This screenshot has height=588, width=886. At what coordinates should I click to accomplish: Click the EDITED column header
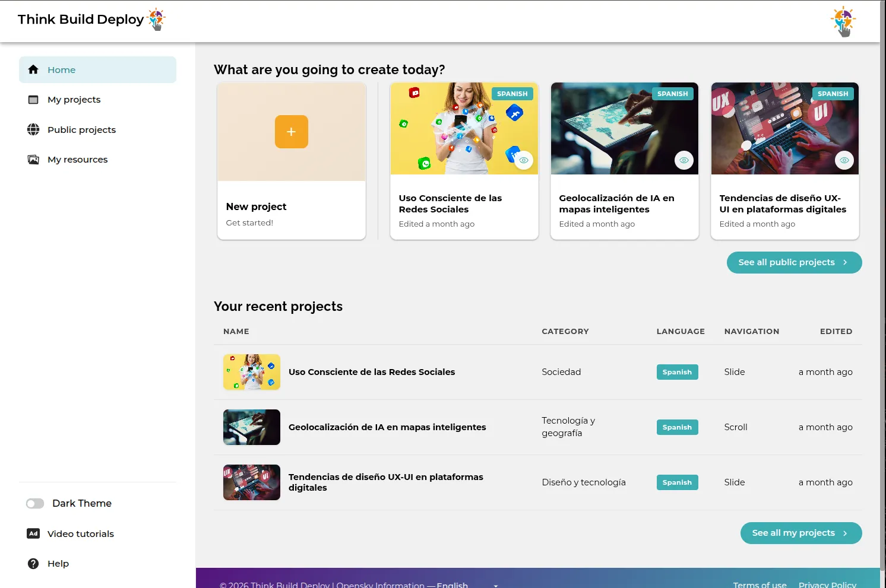point(836,332)
